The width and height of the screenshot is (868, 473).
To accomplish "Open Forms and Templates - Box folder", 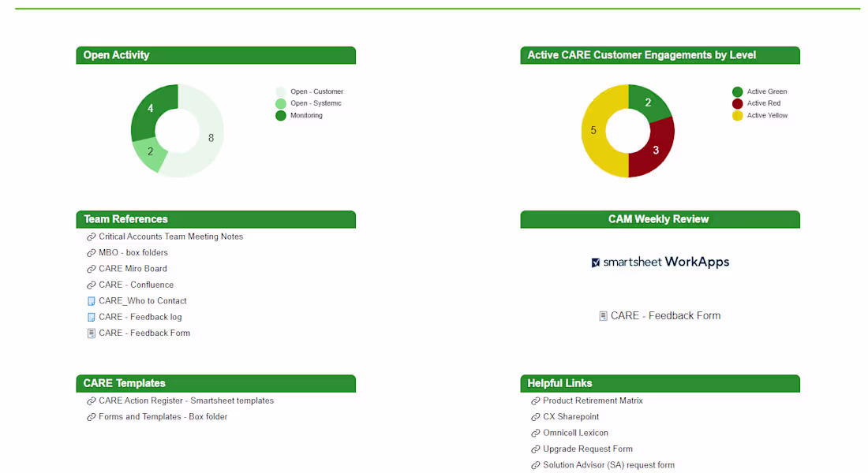I will (x=163, y=416).
